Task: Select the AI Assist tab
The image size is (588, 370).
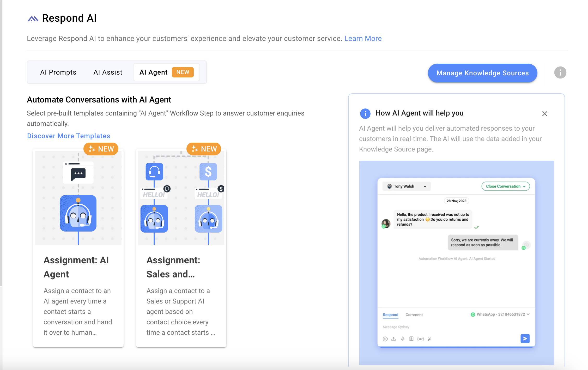Action: point(108,72)
